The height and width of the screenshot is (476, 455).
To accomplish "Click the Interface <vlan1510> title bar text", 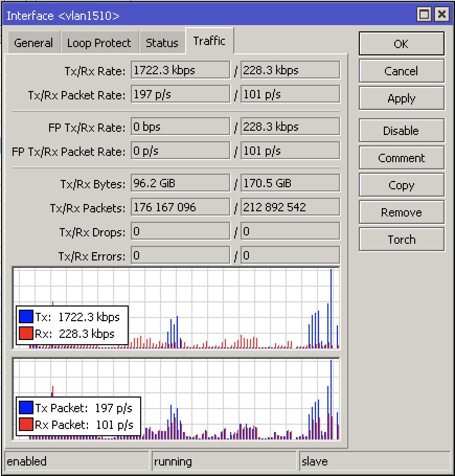I will 63,16.
